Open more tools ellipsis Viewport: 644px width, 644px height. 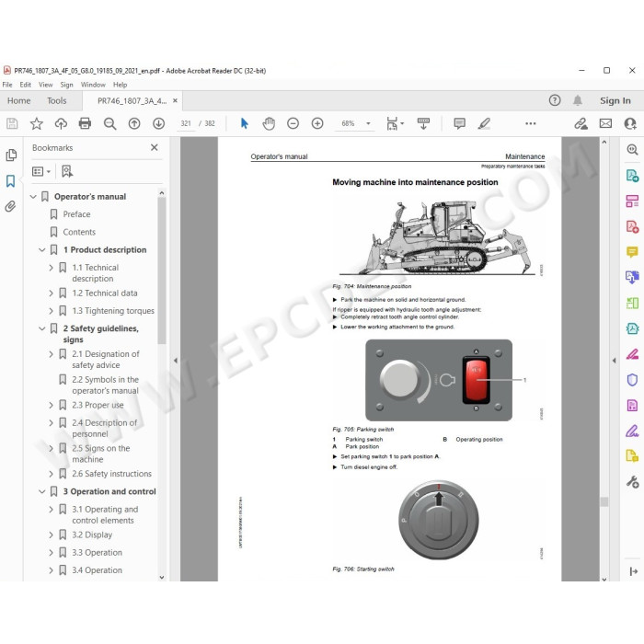tap(531, 123)
